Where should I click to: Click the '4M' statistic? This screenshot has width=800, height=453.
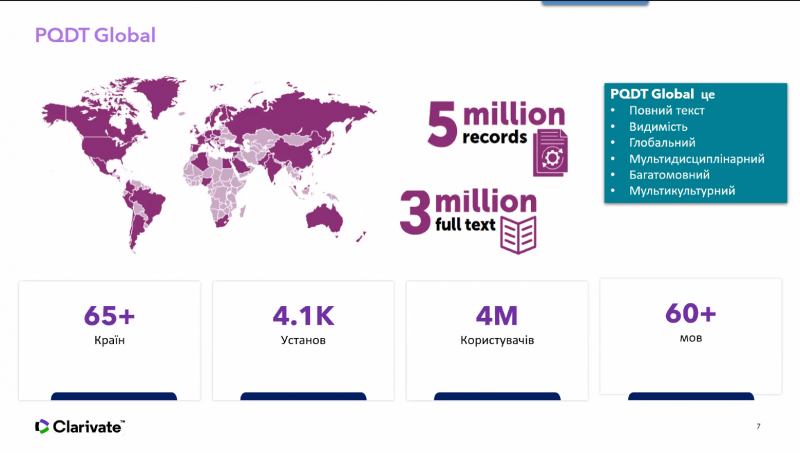tap(497, 316)
